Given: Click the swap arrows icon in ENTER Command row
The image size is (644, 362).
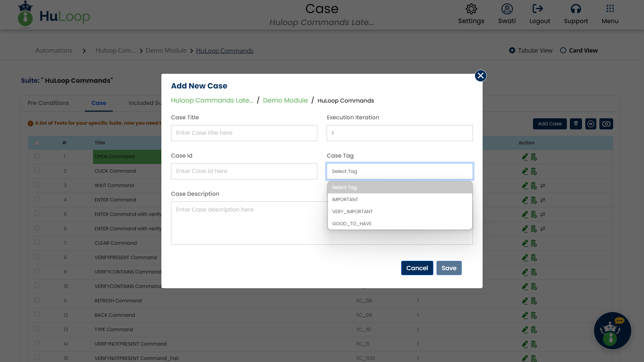Looking at the screenshot, I should click(543, 200).
